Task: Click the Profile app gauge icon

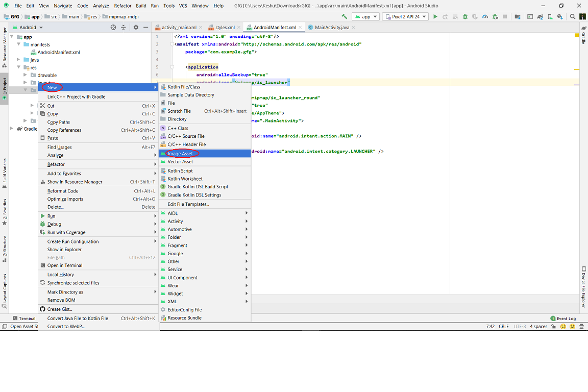Action: (485, 17)
